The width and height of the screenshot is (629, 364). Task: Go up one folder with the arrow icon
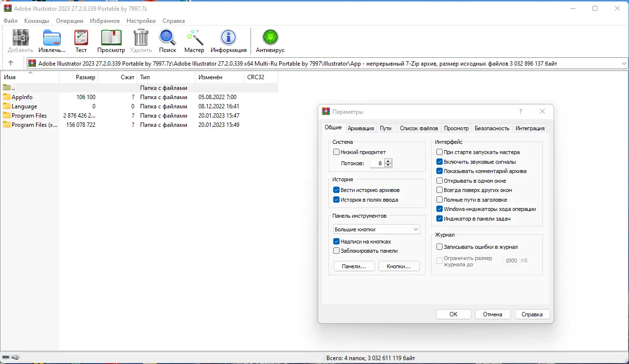11,63
